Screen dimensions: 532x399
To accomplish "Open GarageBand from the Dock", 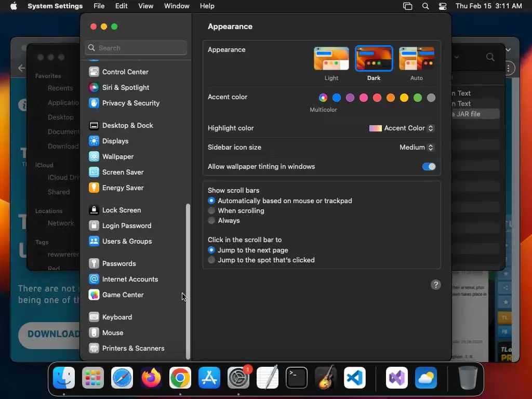I will point(326,378).
